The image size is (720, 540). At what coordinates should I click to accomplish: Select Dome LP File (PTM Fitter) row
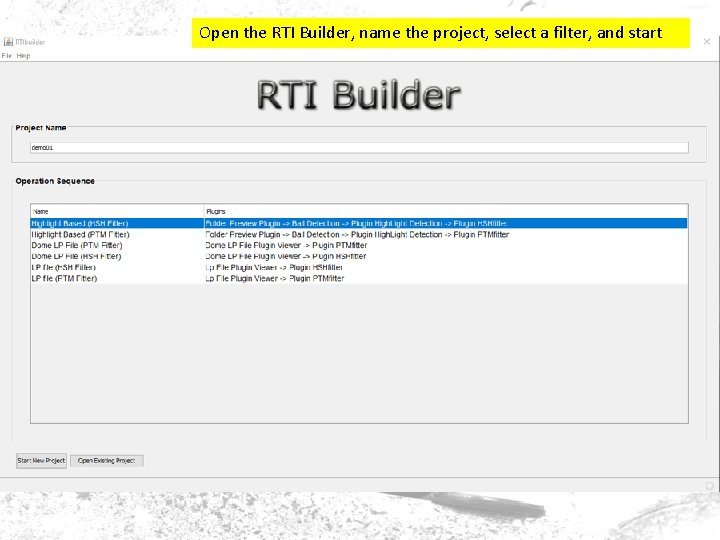[x=359, y=245]
